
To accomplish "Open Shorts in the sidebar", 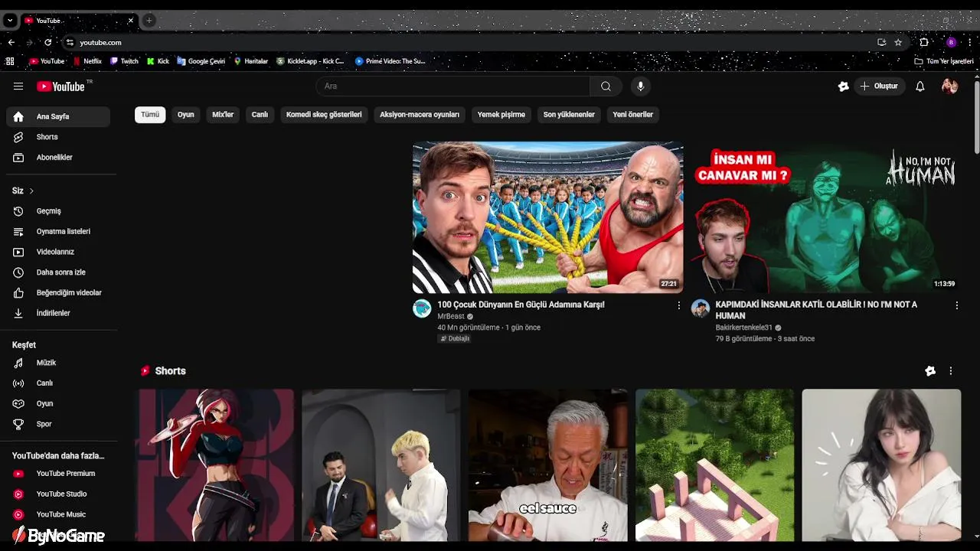I will click(x=58, y=137).
